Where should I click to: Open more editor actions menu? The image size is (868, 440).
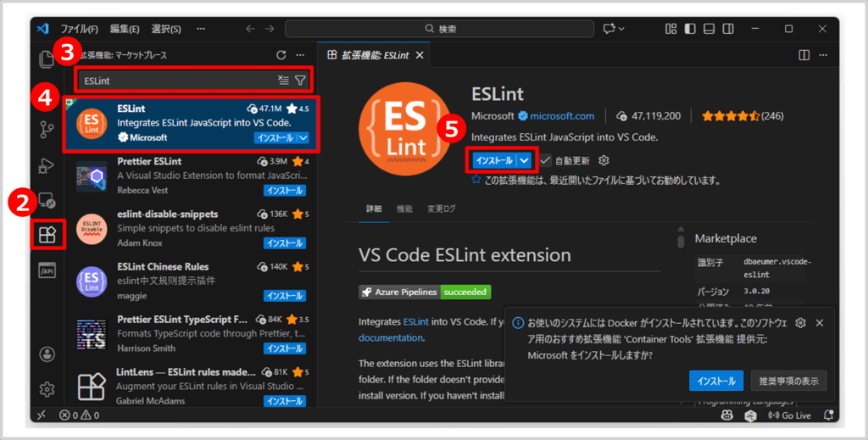824,55
